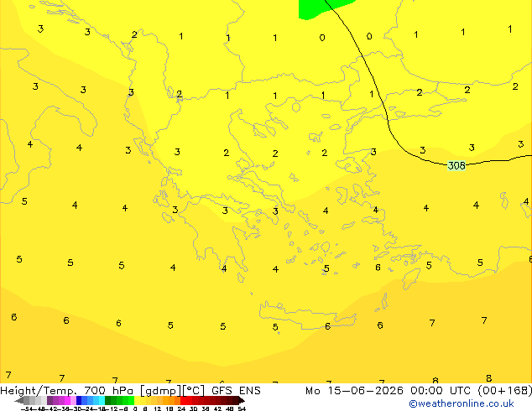This screenshot has width=532, height=411.
Task: Click the 54 label on legend scale
Action: tap(242, 408)
